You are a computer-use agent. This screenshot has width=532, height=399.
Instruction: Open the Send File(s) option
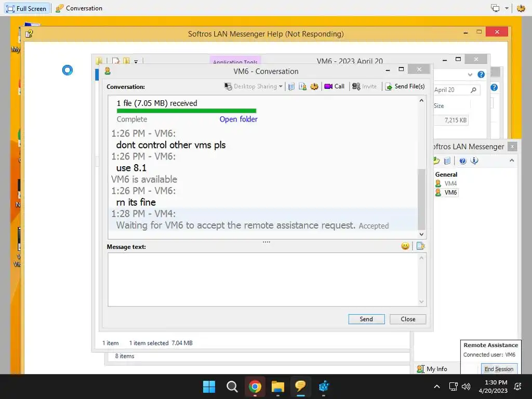405,87
